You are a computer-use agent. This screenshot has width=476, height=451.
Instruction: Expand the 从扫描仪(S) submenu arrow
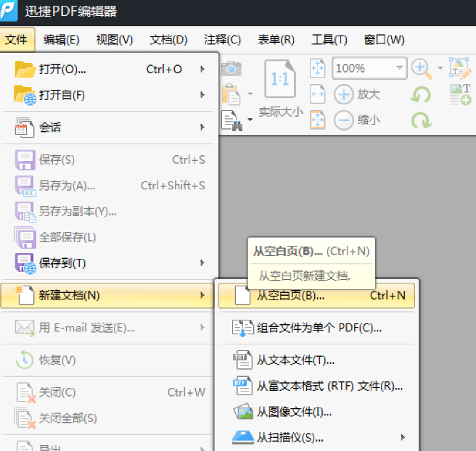tap(403, 437)
